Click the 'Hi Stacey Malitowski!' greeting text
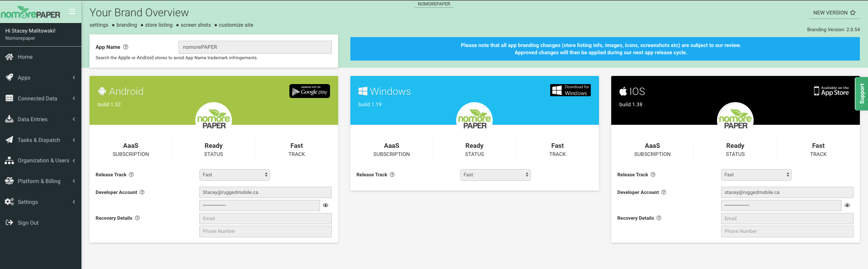The image size is (868, 269). 30,31
